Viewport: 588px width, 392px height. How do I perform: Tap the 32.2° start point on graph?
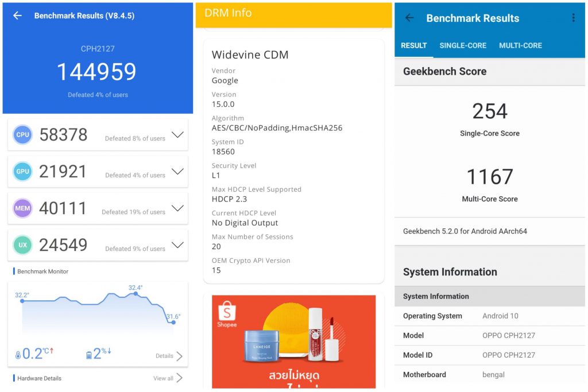[22, 301]
